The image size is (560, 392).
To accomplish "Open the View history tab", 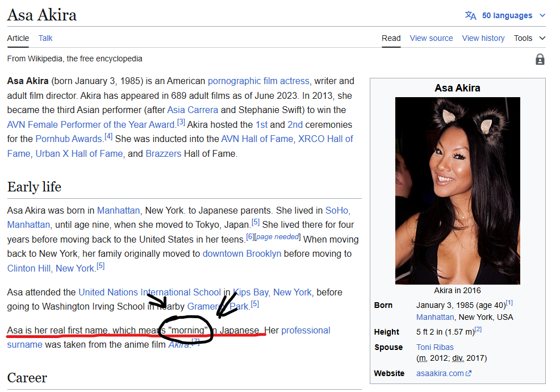I will [x=483, y=38].
